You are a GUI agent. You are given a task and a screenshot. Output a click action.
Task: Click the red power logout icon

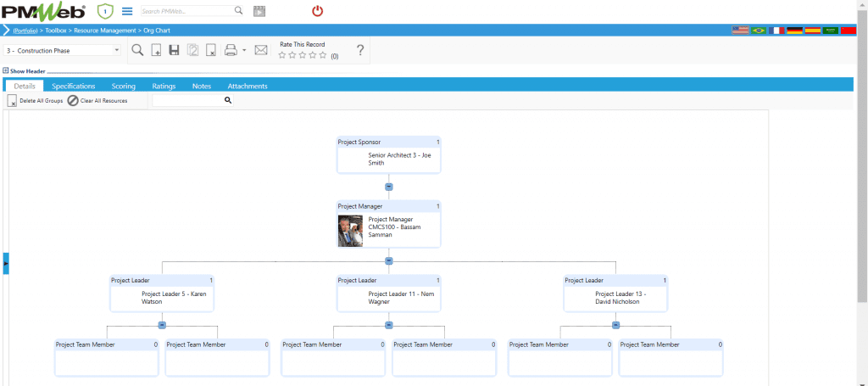point(317,10)
